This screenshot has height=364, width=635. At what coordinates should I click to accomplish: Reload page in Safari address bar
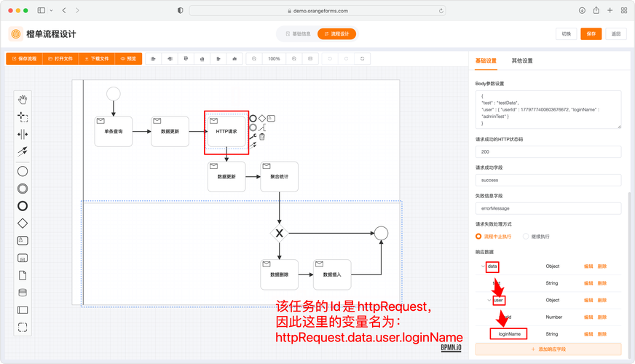click(441, 11)
